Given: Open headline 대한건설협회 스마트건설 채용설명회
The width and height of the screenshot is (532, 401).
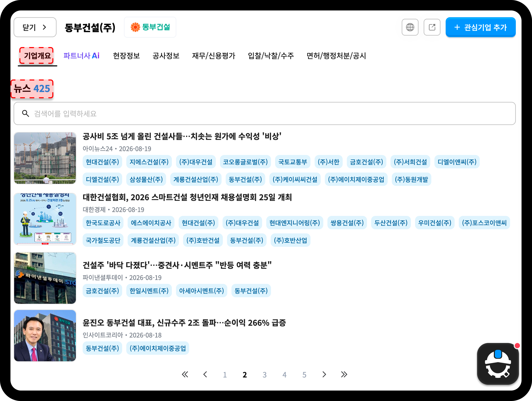Looking at the screenshot, I should point(187,197).
